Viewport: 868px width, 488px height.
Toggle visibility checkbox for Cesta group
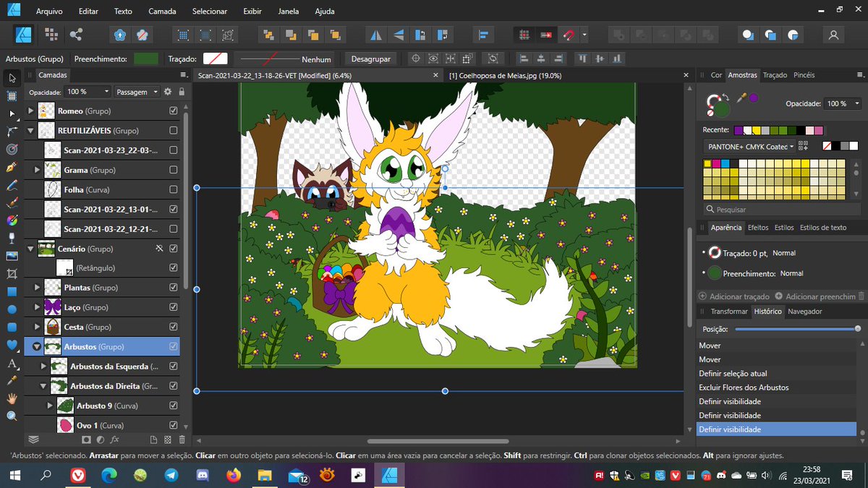pyautogui.click(x=173, y=327)
